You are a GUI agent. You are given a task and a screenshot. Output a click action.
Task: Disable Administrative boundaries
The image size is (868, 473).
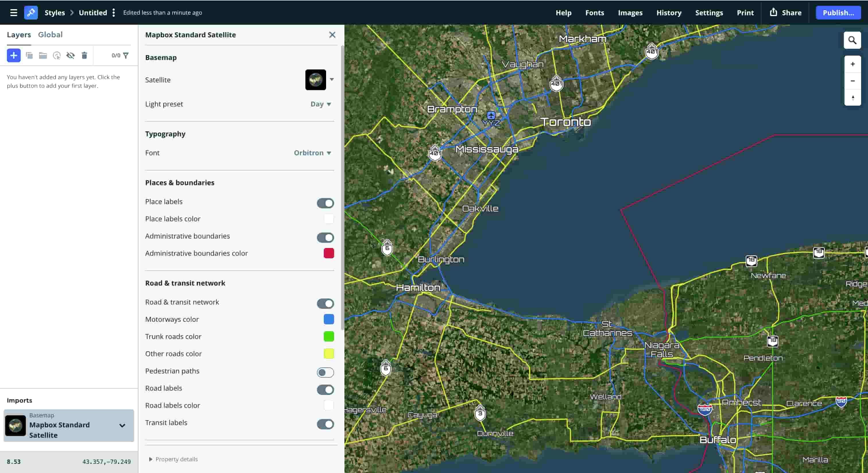tap(325, 238)
